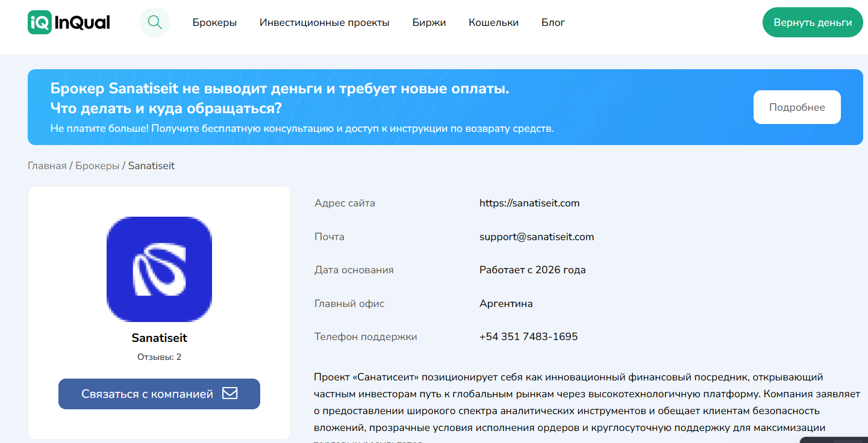The height and width of the screenshot is (443, 868).
Task: Select the text Работает с 2026 года
Action: tap(532, 270)
